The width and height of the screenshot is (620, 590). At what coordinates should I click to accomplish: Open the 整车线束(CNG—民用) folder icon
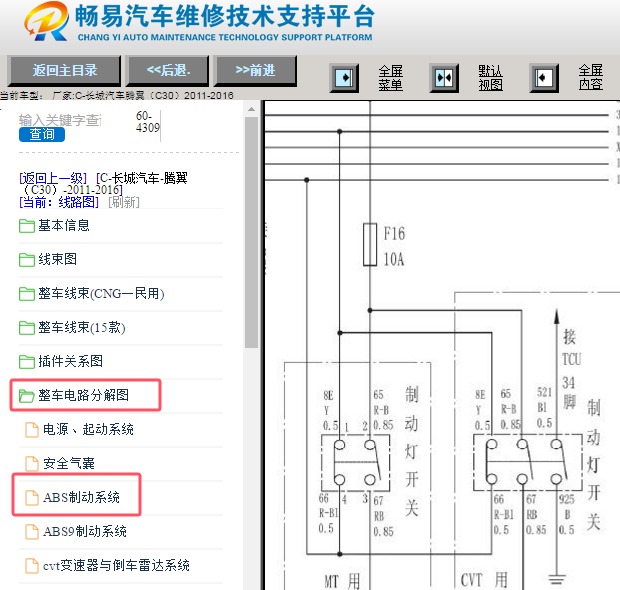[26, 294]
